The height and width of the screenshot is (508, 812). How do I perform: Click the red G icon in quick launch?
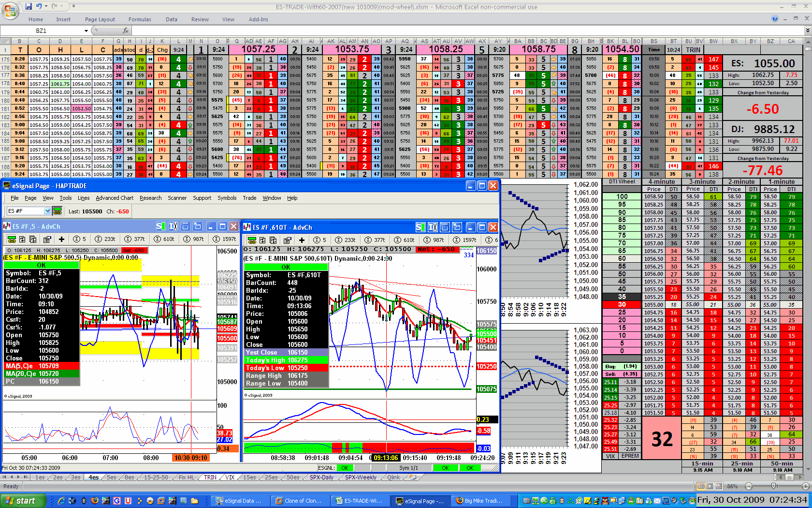[x=117, y=501]
